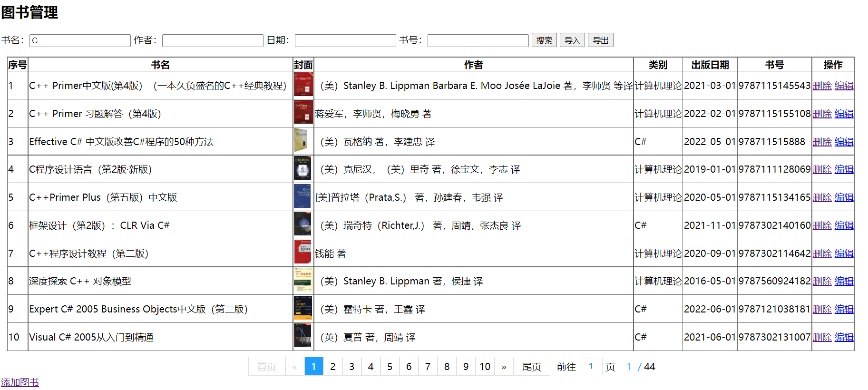Viewport: 868px width, 390px height.
Task: Click the 导出 export button
Action: pyautogui.click(x=600, y=40)
